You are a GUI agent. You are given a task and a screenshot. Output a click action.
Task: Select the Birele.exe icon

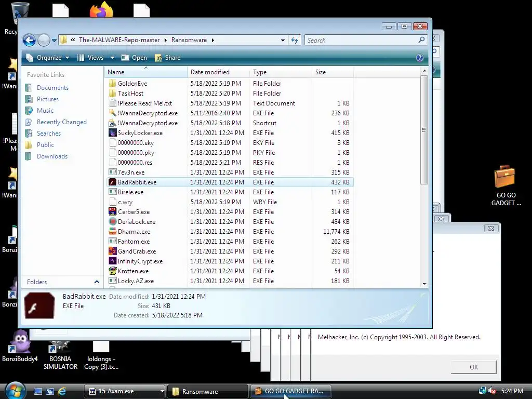(x=112, y=192)
